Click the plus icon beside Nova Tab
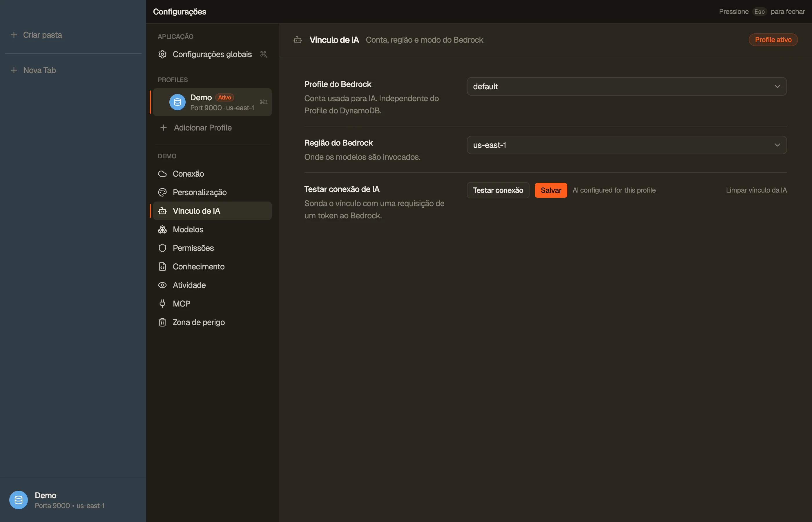Screen dimensions: 812x522 pyautogui.click(x=14, y=70)
